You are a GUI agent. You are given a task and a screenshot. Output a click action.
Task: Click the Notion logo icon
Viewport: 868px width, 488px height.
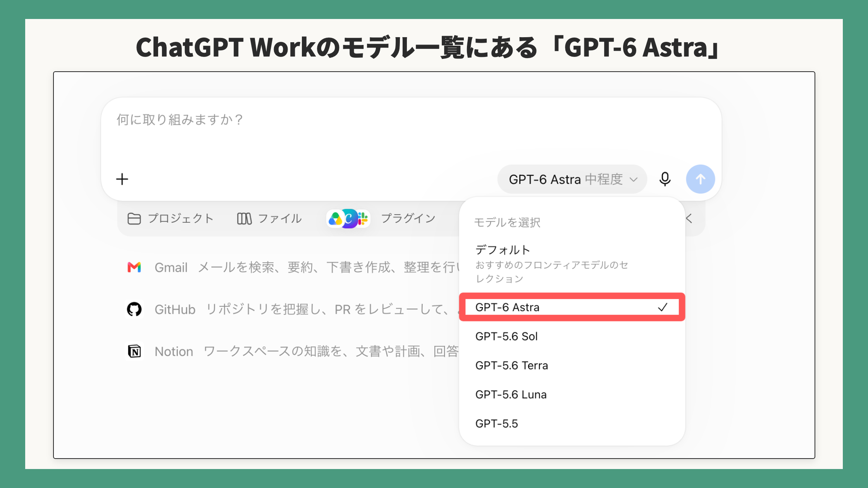pos(134,351)
